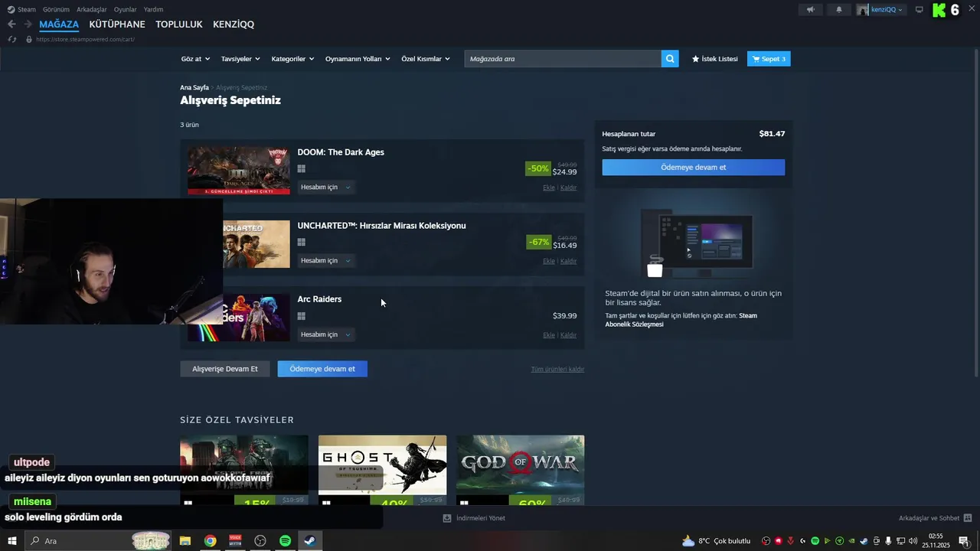Go back with the Steam back arrow
This screenshot has height=551, width=980.
11,24
